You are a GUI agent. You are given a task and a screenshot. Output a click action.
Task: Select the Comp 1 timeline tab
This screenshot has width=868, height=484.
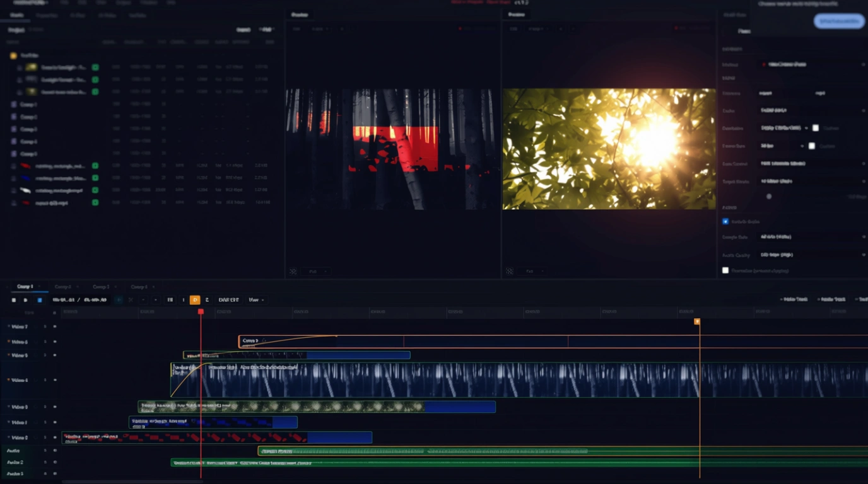click(25, 287)
